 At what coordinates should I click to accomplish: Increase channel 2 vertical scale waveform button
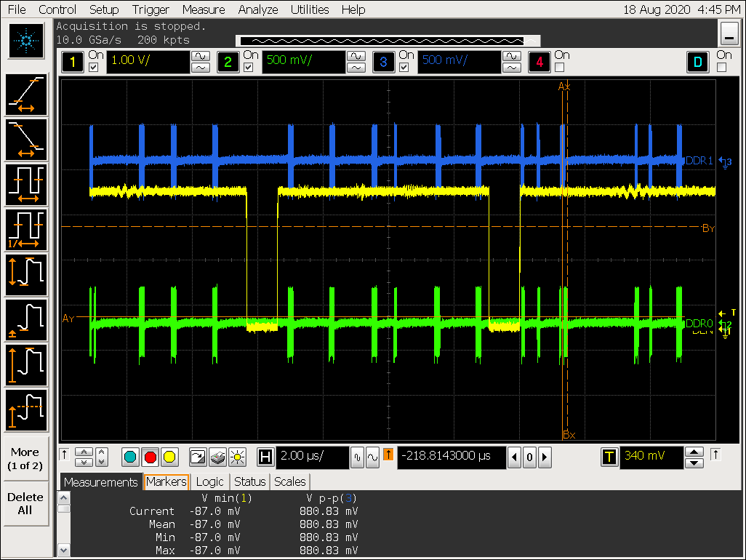pos(356,56)
